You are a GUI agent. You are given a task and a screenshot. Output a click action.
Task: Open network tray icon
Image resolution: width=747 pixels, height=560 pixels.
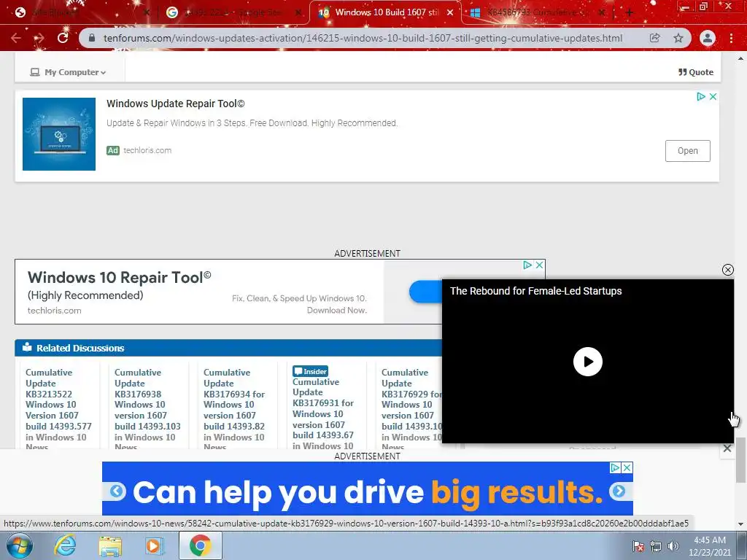tap(656, 546)
